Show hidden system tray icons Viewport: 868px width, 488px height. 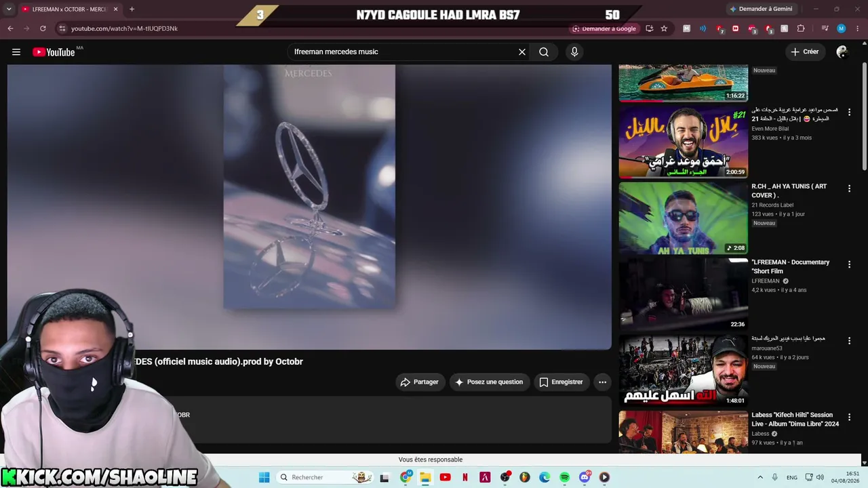760,477
